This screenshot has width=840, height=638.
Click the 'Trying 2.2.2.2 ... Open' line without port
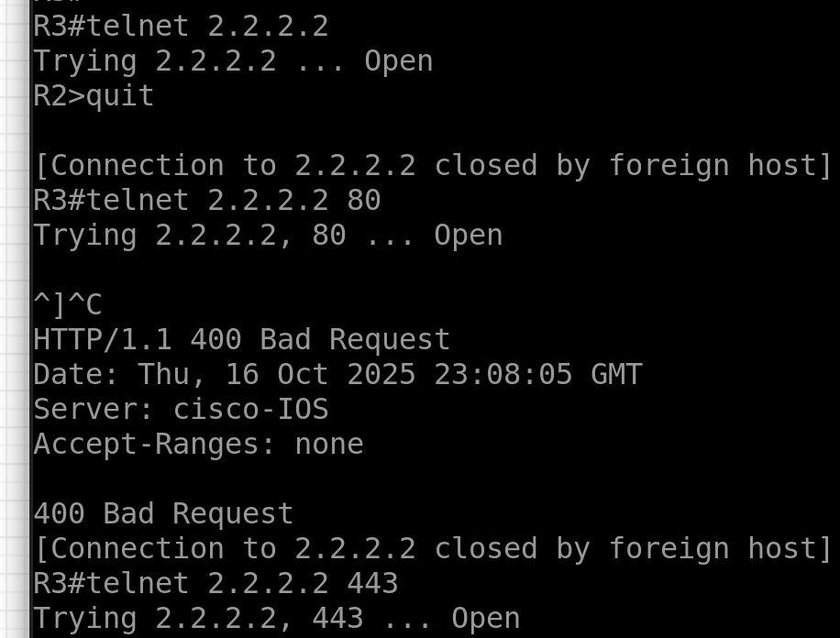click(233, 60)
